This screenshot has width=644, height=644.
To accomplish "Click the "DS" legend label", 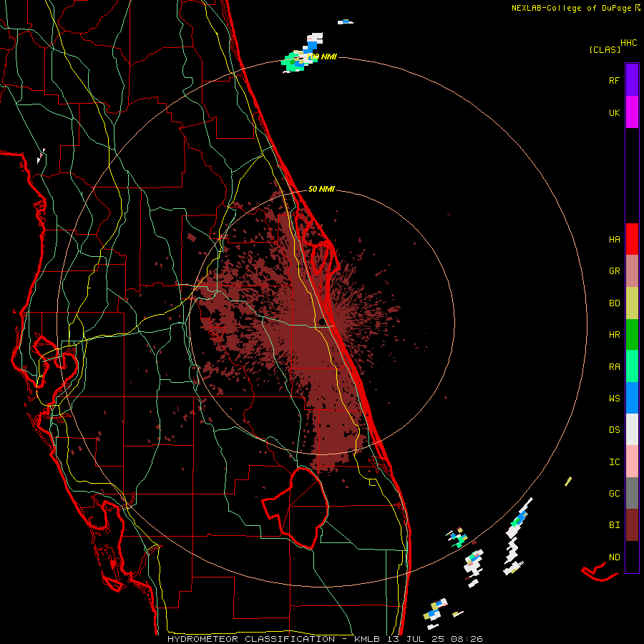I will click(614, 430).
